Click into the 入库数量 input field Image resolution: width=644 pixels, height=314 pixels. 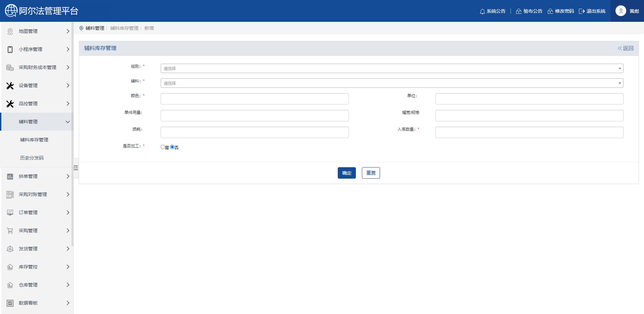(x=529, y=132)
